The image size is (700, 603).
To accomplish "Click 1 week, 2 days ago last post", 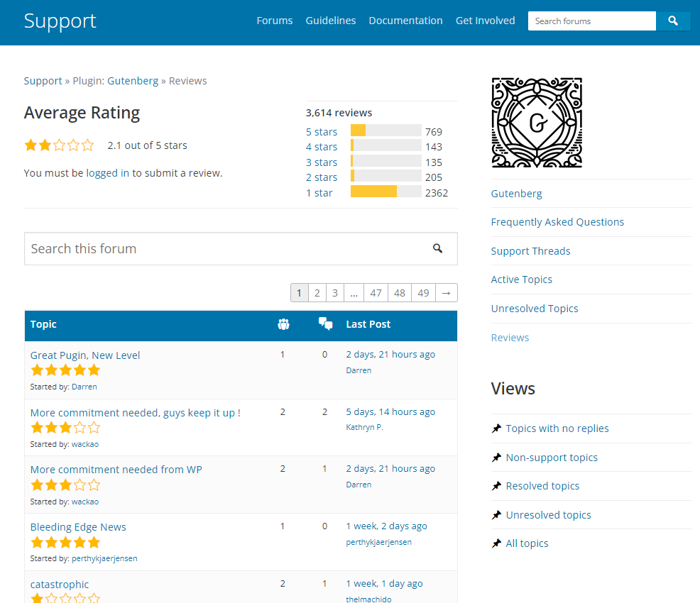I will [x=386, y=526].
